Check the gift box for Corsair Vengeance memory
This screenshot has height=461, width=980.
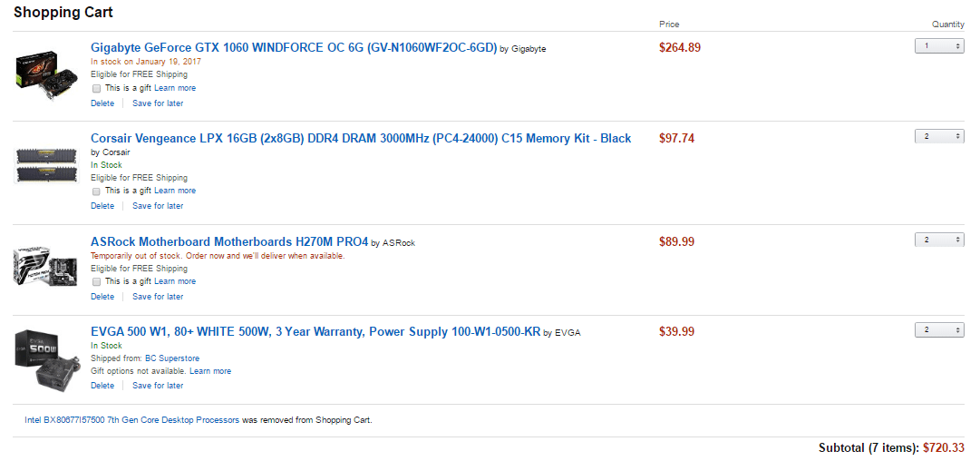click(96, 191)
